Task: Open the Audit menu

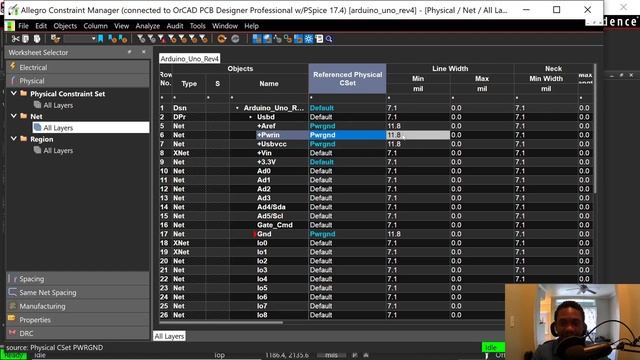Action: pyautogui.click(x=175, y=26)
